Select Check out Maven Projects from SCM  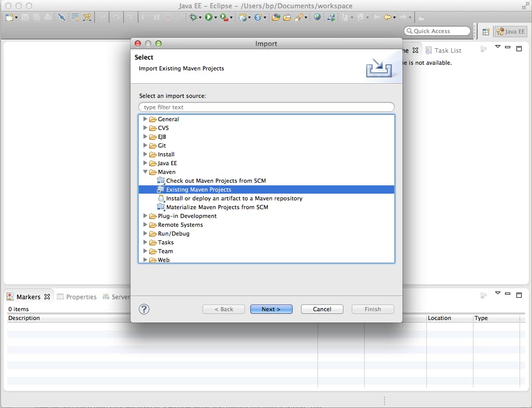tap(215, 181)
